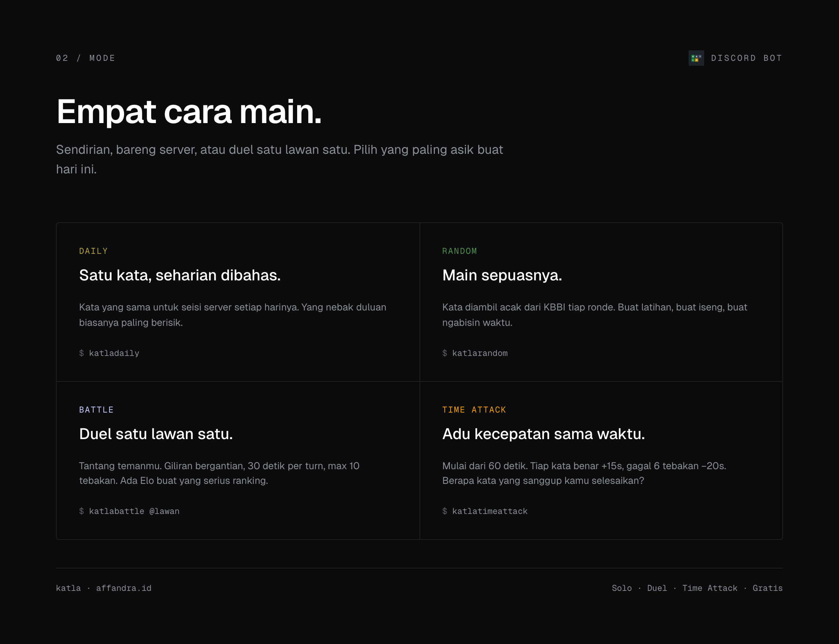The image size is (839, 644).
Task: Select "Solo" in the footer
Action: point(622,588)
